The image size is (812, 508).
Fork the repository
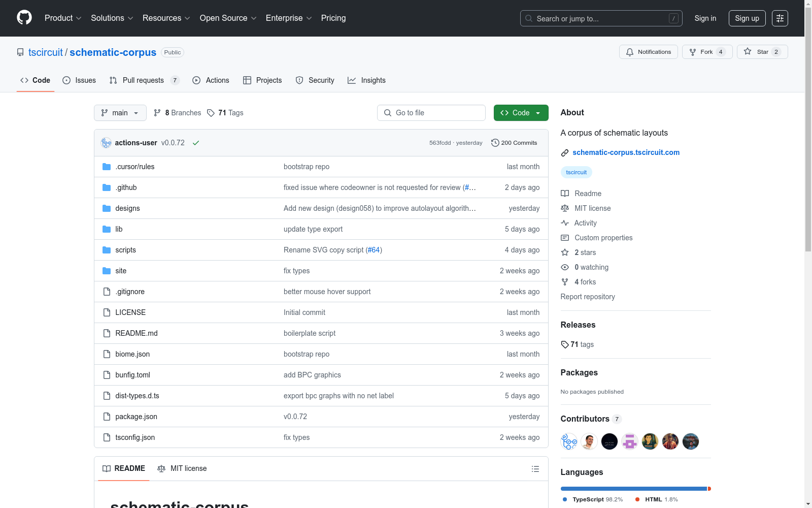click(x=707, y=52)
